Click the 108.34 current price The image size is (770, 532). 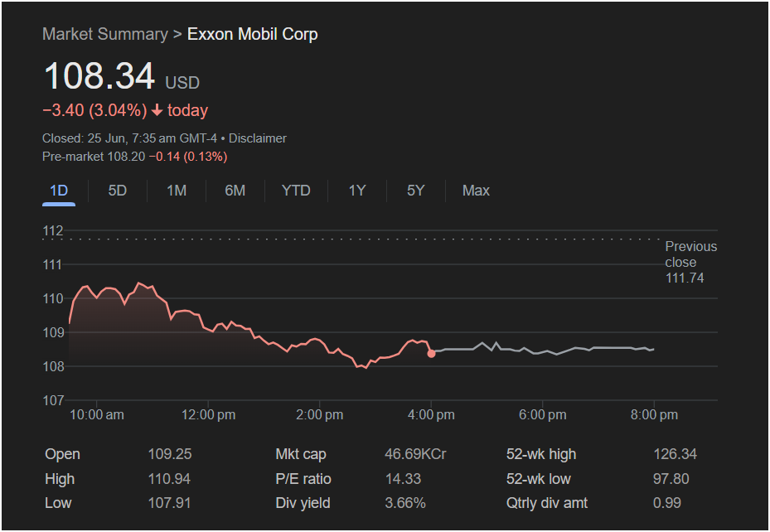pyautogui.click(x=99, y=77)
